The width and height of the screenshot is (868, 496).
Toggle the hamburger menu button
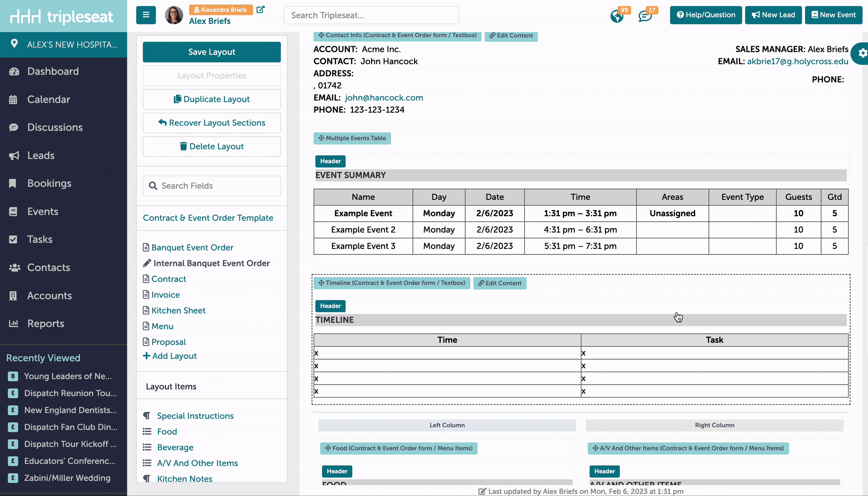click(x=146, y=15)
